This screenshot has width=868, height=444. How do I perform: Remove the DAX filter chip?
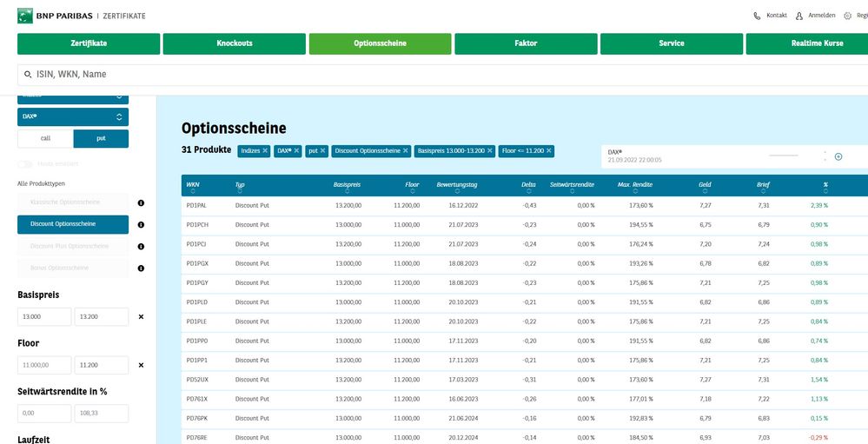tap(296, 150)
